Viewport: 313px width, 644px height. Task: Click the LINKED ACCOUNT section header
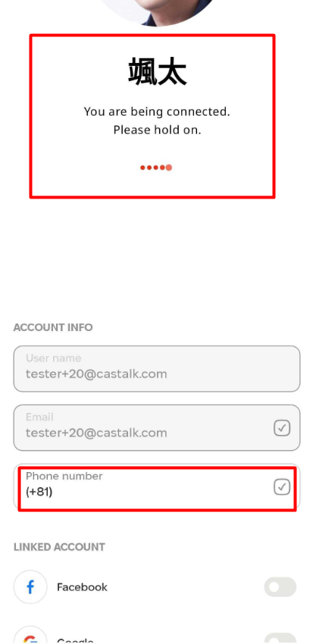[x=59, y=547]
